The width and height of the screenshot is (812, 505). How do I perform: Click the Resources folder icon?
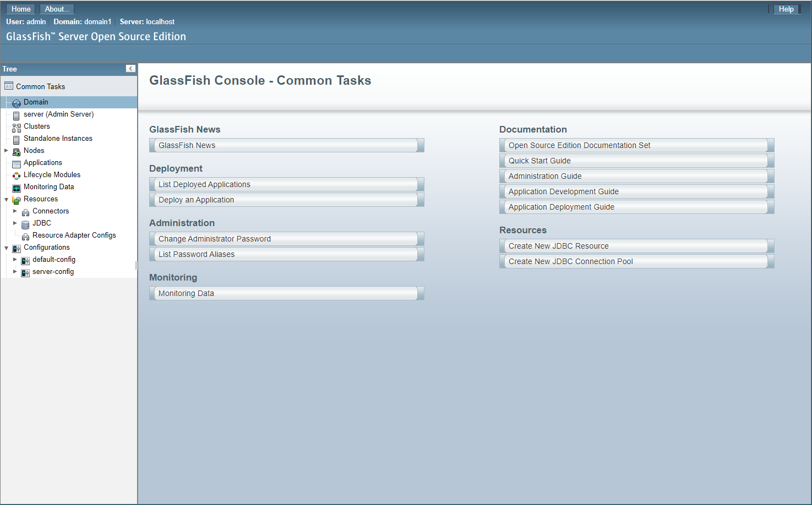(17, 200)
